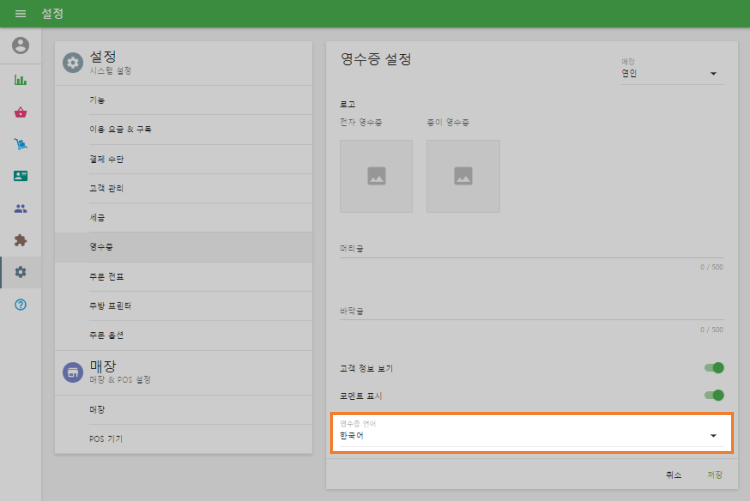Open the 영수증 언어 language dropdown
This screenshot has height=501, width=750.
tap(530, 435)
